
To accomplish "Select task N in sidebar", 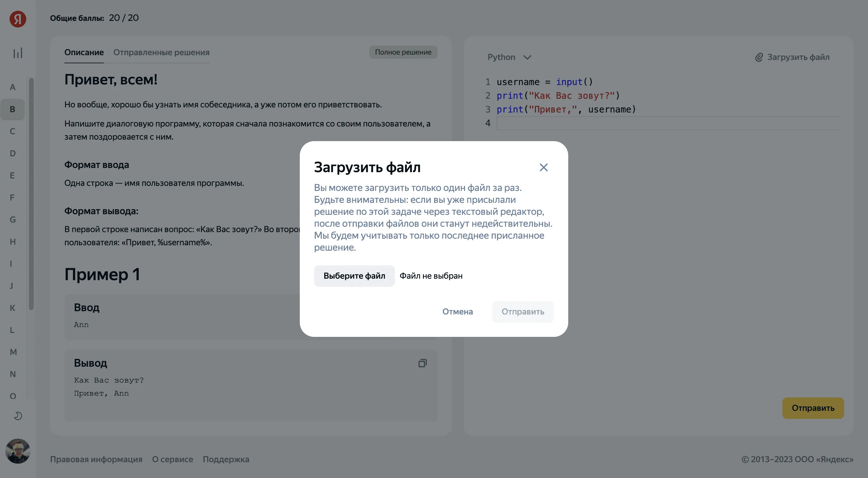I will pos(13,374).
